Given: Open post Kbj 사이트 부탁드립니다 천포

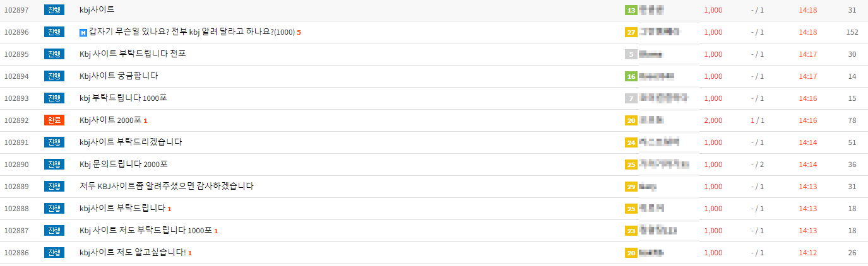Looking at the screenshot, I should point(133,54).
